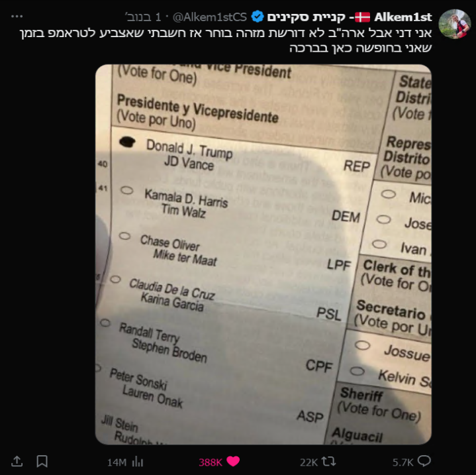Open the @Alkem1stCS handle link
The width and height of the screenshot is (476, 475).
click(x=210, y=17)
